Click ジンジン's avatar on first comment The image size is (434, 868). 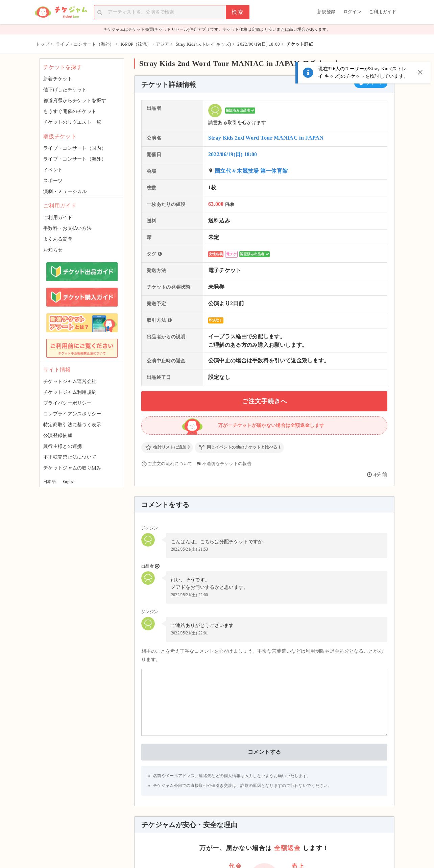tap(148, 540)
